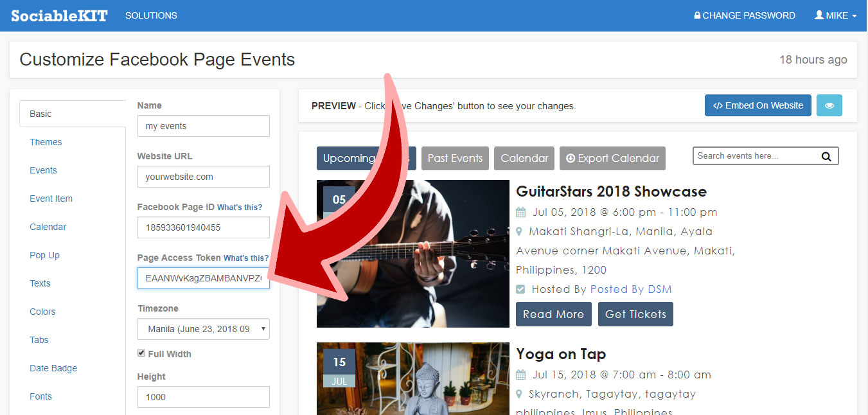This screenshot has width=868, height=415.
Task: Open the Texts tab
Action: tap(40, 283)
